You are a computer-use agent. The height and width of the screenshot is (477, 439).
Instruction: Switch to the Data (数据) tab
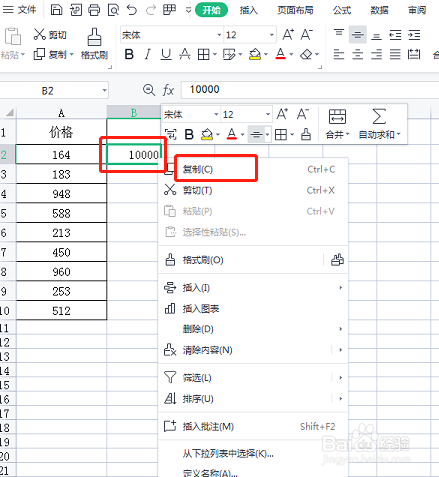tap(379, 10)
